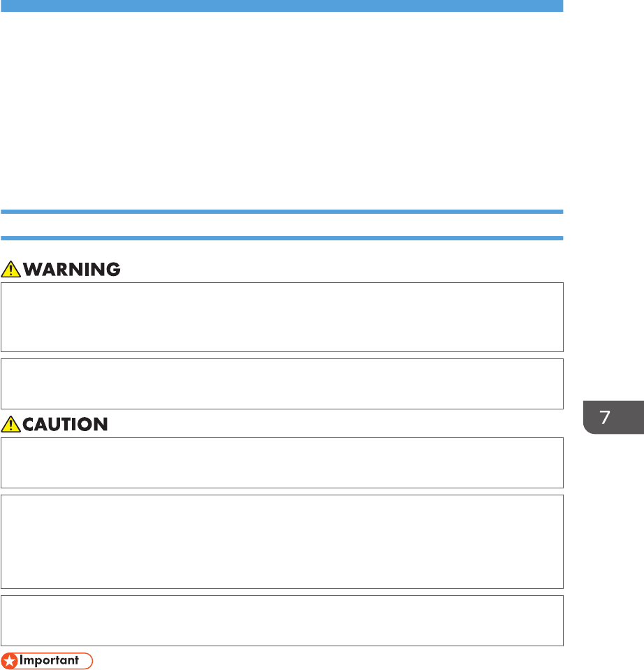Open chapter 7 side tab

tap(613, 418)
